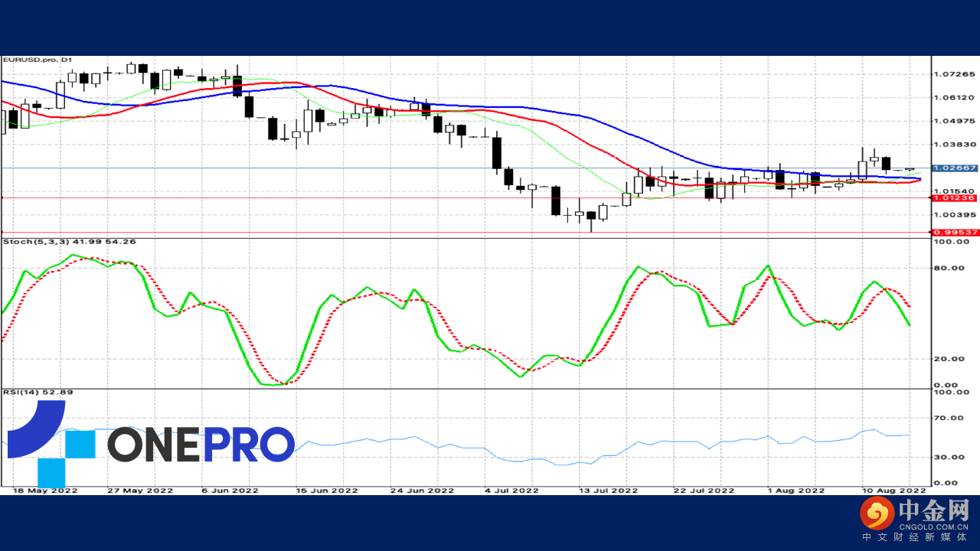
Task: Click the 27 May 2022 date label
Action: pos(139,490)
